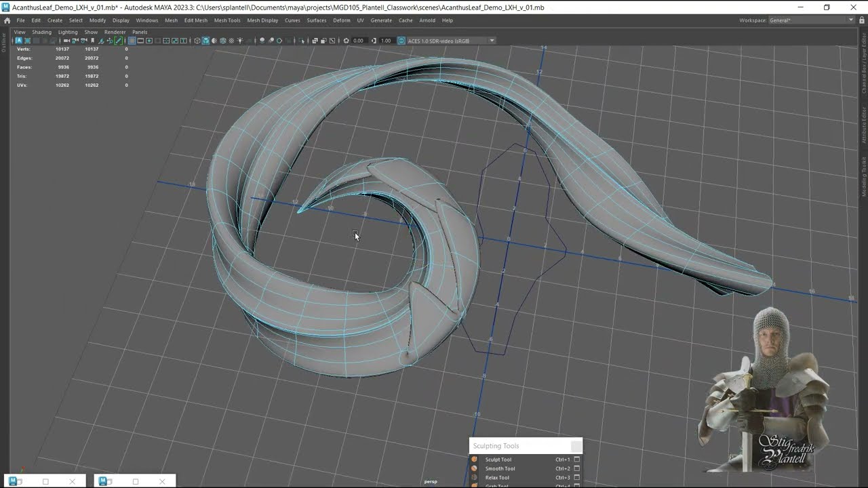This screenshot has height=488, width=868.
Task: Enable smooth shade all cube icon
Action: [205, 41]
